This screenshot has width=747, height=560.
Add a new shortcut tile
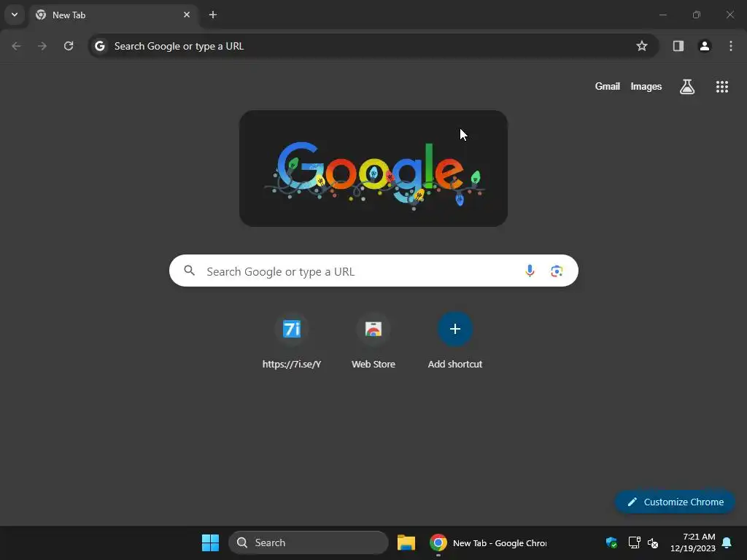[455, 329]
